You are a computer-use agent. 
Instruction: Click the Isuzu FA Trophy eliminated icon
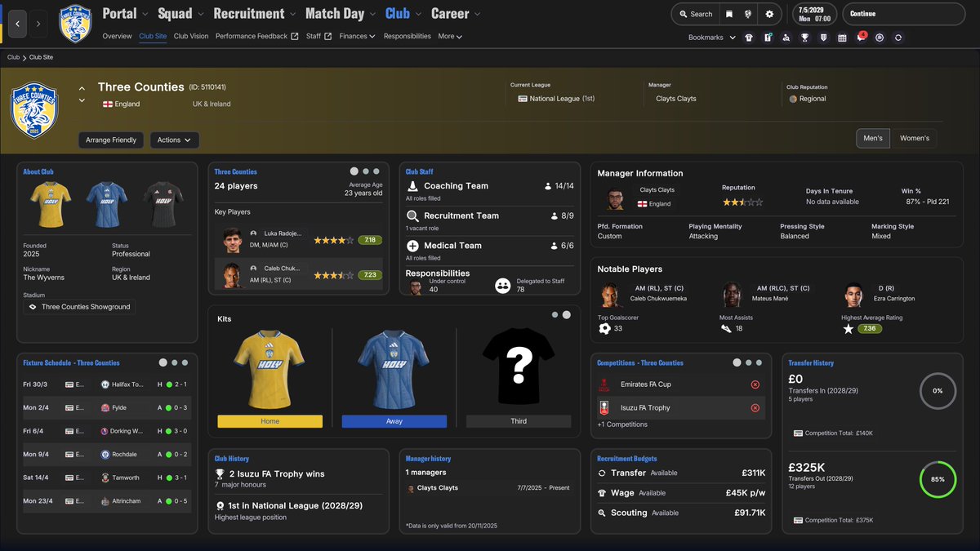click(755, 408)
